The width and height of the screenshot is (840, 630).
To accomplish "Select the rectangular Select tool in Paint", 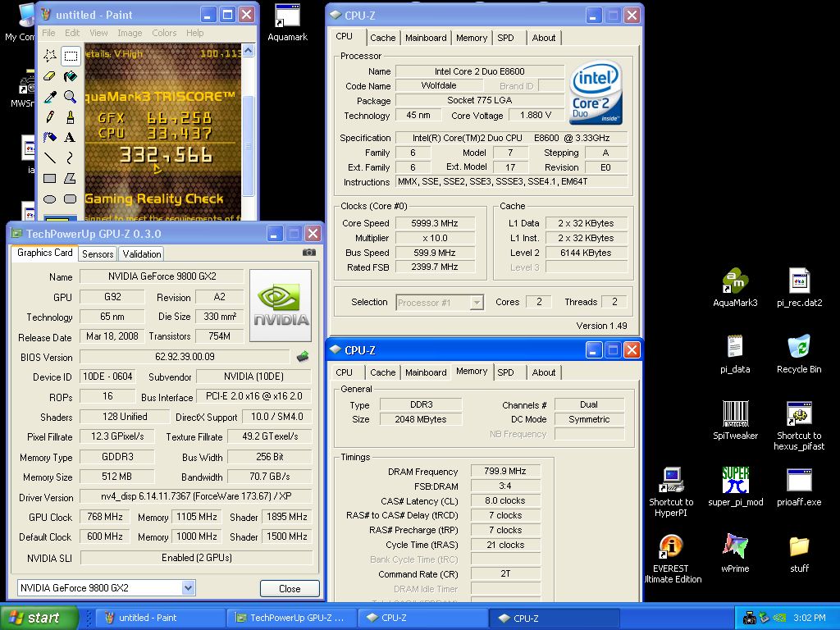I will [x=71, y=55].
